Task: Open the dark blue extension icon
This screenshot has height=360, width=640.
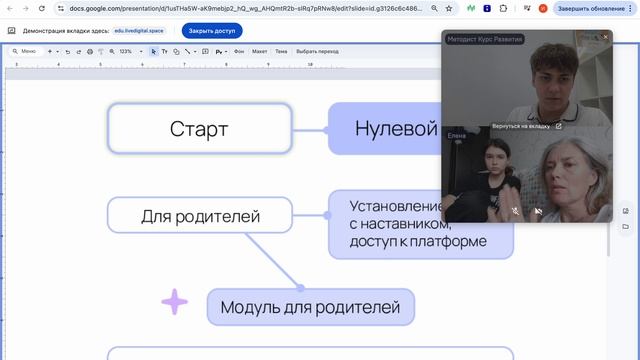Action: tap(487, 8)
